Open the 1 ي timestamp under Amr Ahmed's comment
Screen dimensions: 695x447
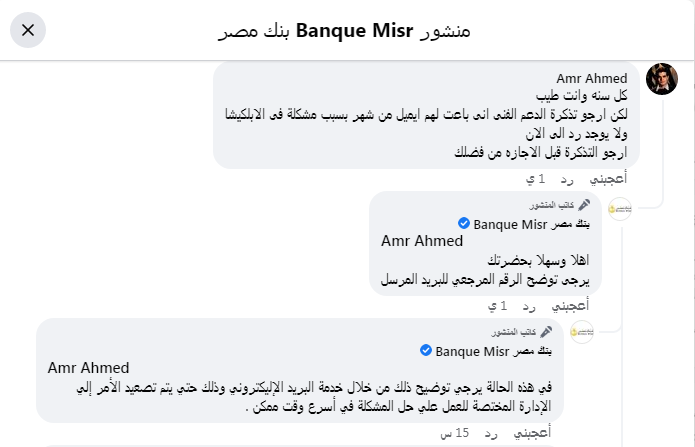click(537, 179)
